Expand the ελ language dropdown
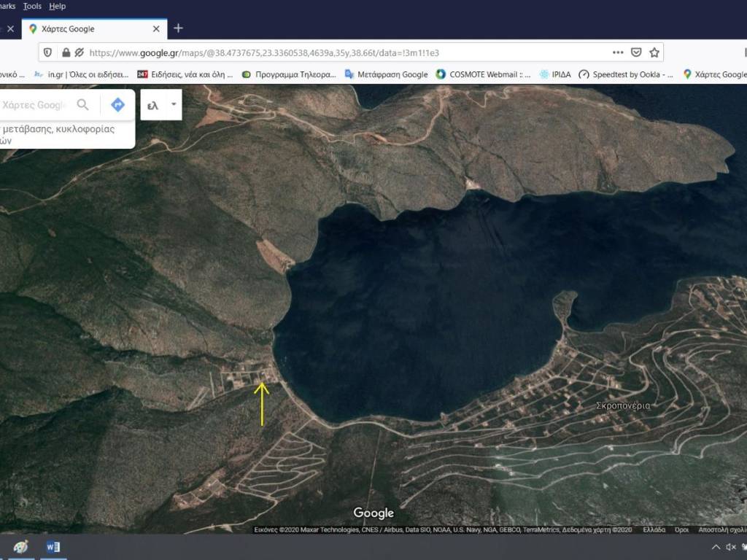 coord(174,104)
